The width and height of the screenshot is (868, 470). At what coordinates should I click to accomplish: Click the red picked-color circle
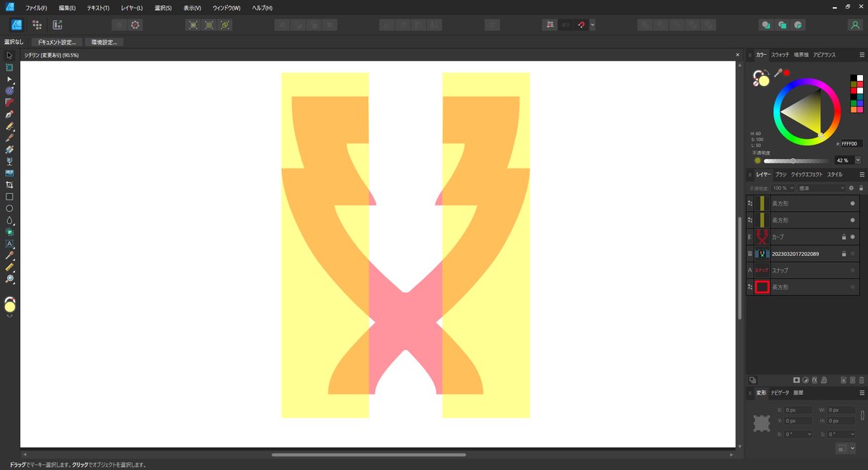pos(787,72)
